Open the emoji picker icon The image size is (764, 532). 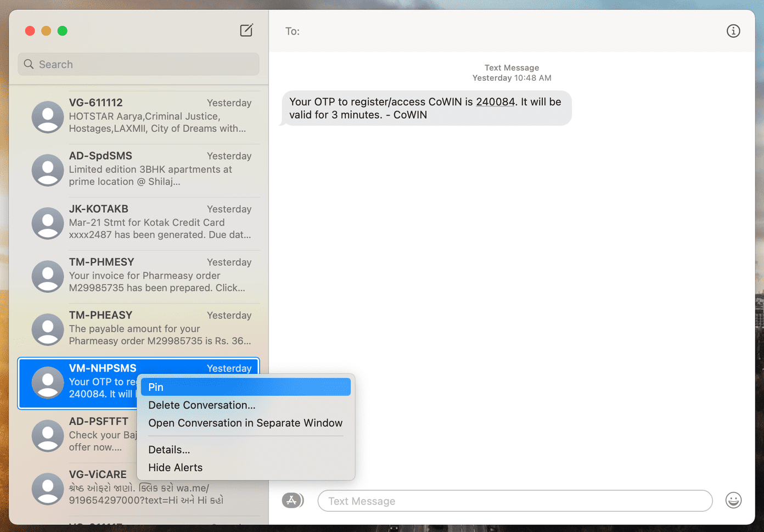pos(733,500)
